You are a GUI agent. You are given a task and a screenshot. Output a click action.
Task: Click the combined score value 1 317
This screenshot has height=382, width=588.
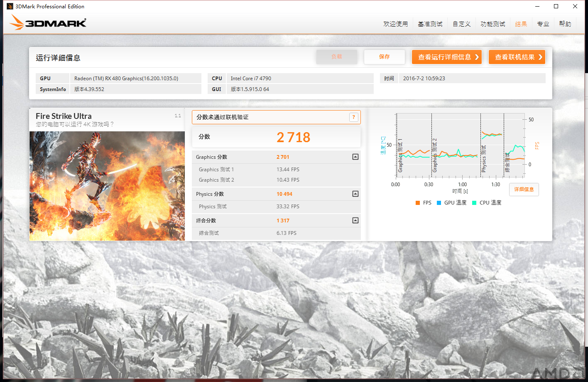[x=283, y=221]
